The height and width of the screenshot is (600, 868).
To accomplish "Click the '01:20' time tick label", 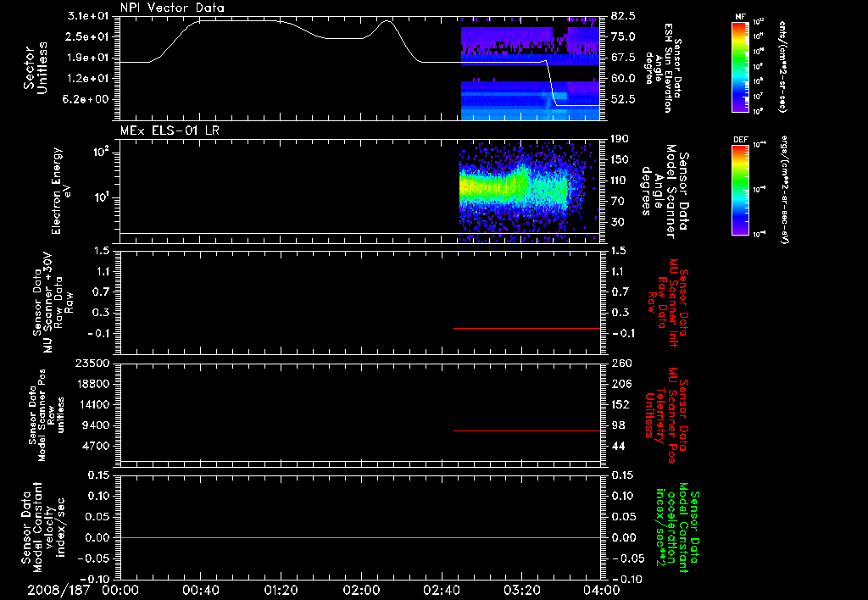I will coord(281,590).
